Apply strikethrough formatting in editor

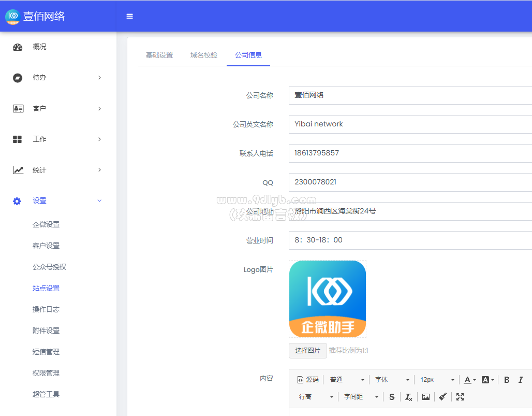[x=392, y=397]
